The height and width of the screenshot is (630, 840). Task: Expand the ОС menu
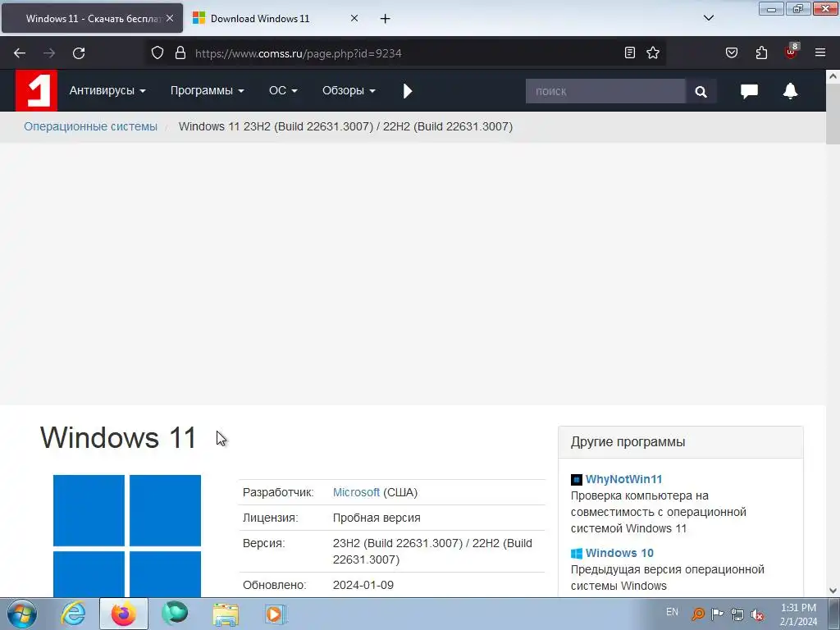[x=283, y=90]
